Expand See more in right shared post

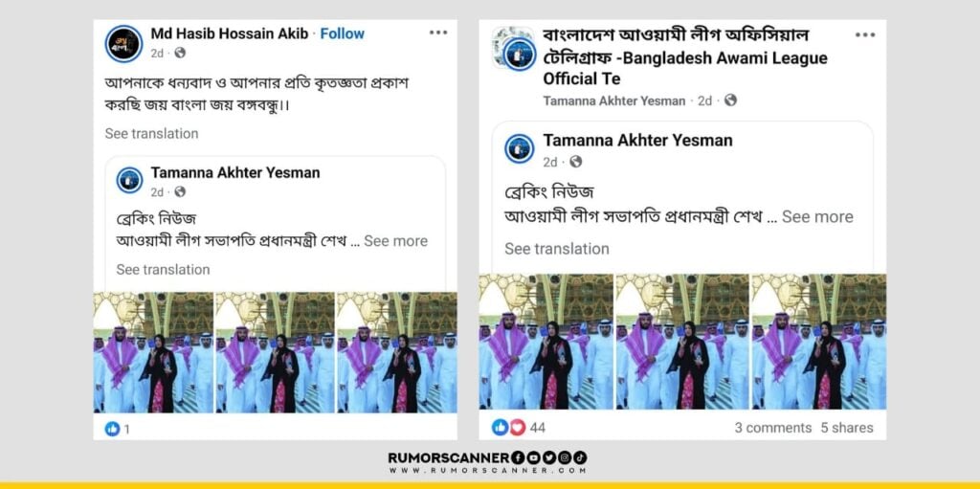[817, 217]
